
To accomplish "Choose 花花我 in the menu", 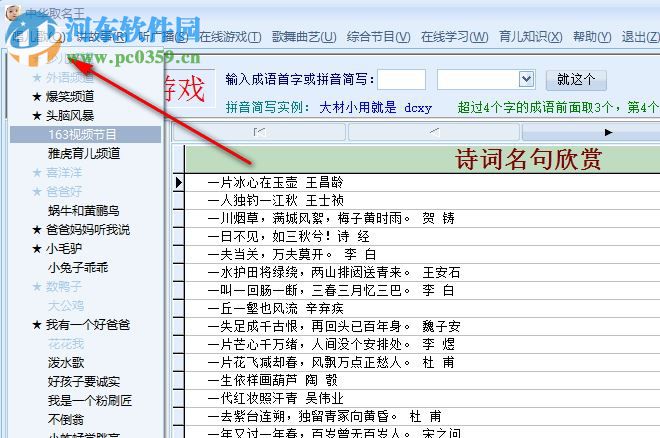I will coord(85,343).
